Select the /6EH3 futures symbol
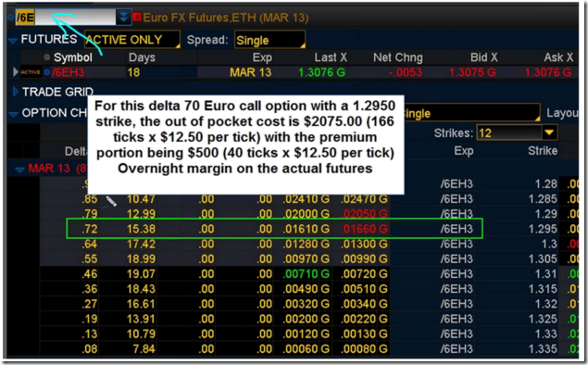 (x=68, y=72)
